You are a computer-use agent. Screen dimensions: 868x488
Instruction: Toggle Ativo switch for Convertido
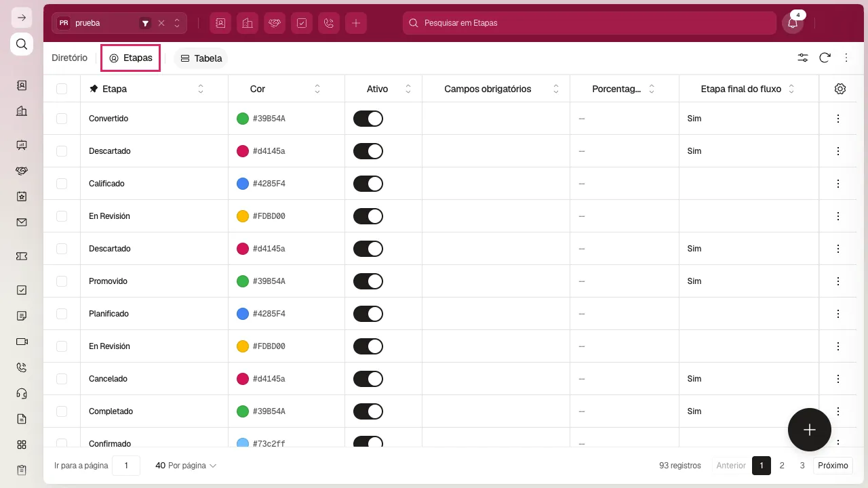[368, 119]
